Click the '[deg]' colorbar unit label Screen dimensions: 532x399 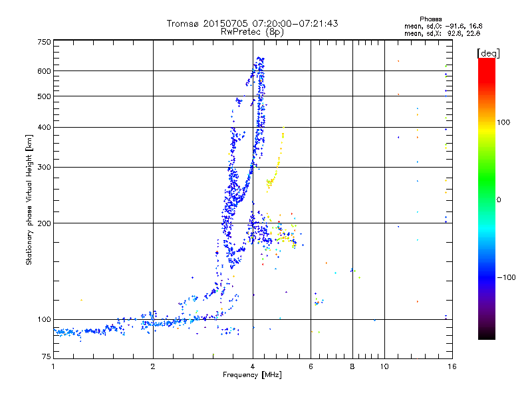488,54
